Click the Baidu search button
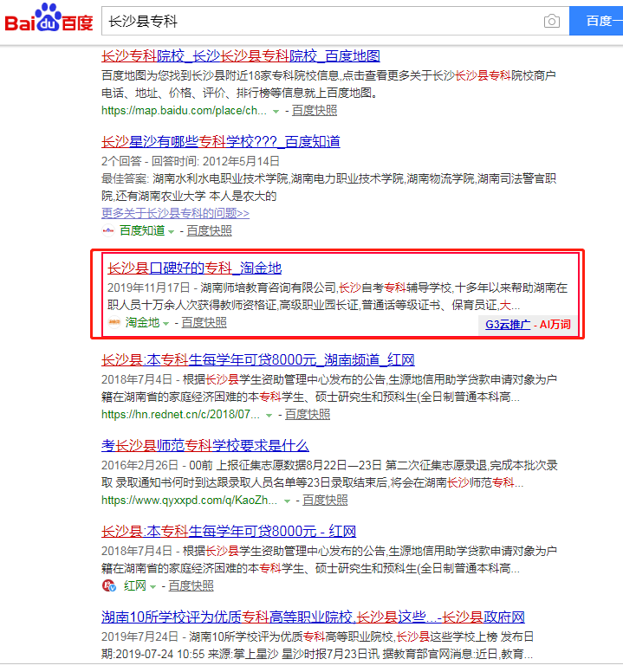The image size is (623, 672). click(596, 21)
